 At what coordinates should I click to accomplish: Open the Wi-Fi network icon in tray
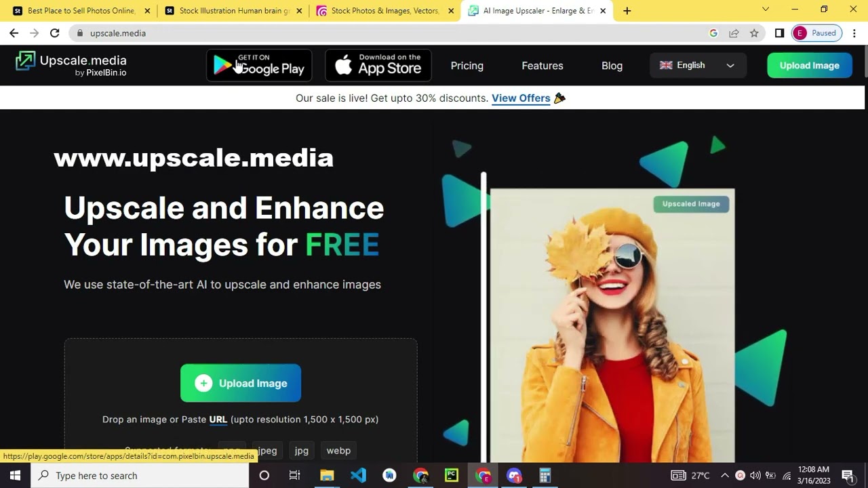(787, 476)
